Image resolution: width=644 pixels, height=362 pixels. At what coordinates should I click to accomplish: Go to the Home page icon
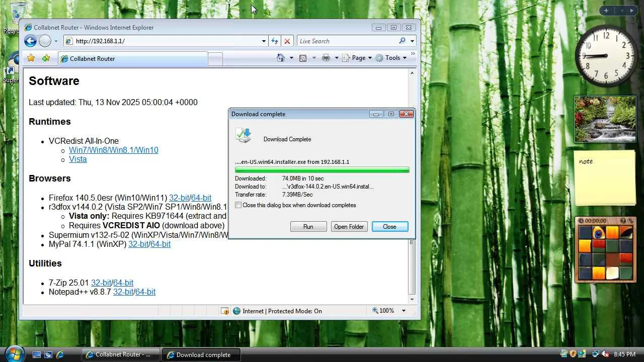pyautogui.click(x=281, y=58)
